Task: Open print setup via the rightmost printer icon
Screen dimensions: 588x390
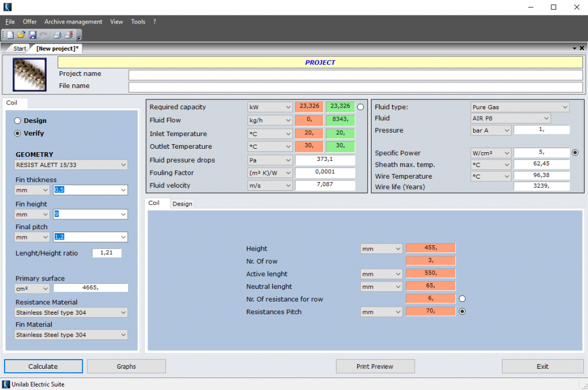Action: pyautogui.click(x=69, y=34)
